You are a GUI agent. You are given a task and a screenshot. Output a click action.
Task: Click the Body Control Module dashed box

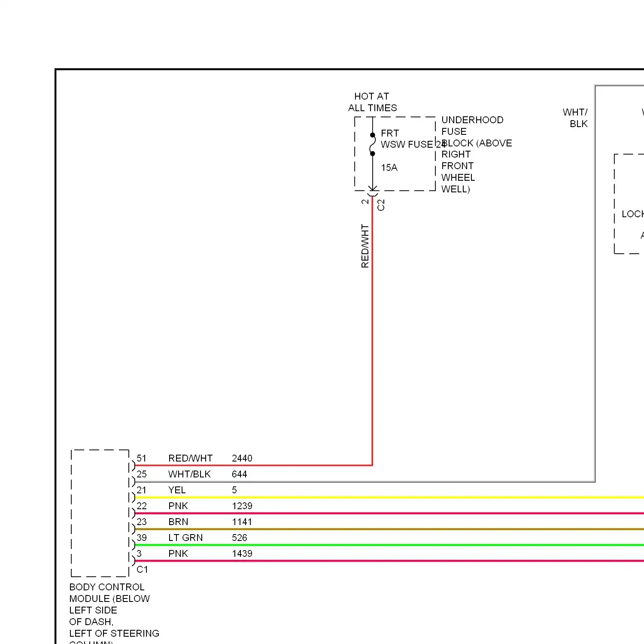100,513
